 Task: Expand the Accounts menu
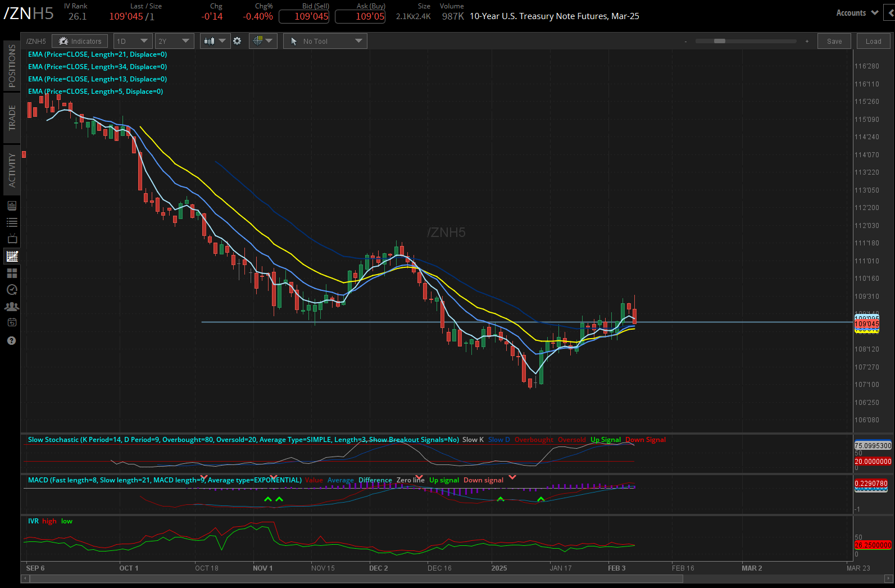(856, 13)
